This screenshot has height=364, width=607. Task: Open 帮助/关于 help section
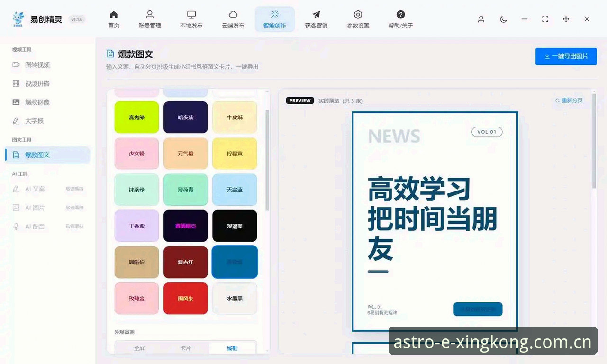click(x=400, y=19)
